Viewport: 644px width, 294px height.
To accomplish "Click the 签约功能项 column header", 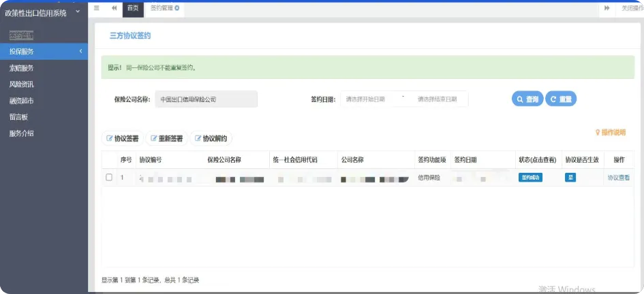I will click(x=432, y=160).
